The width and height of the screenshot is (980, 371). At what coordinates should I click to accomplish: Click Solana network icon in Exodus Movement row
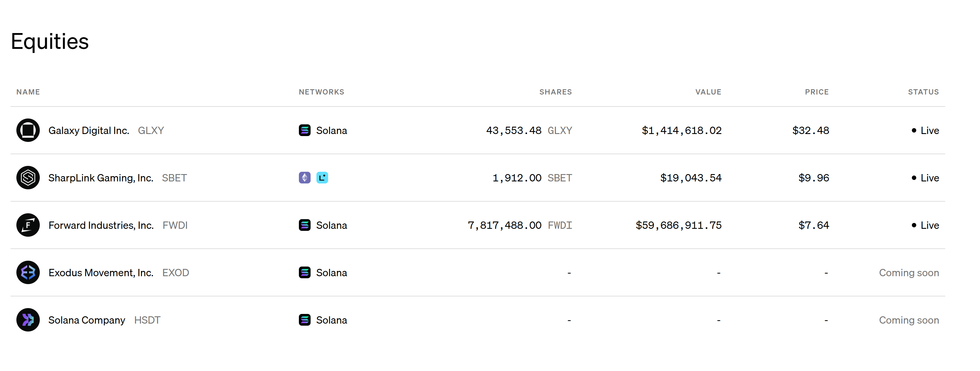(304, 272)
